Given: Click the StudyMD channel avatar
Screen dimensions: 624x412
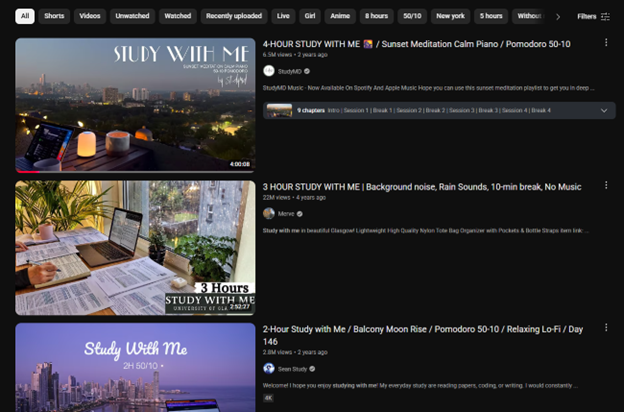Looking at the screenshot, I should [x=268, y=71].
